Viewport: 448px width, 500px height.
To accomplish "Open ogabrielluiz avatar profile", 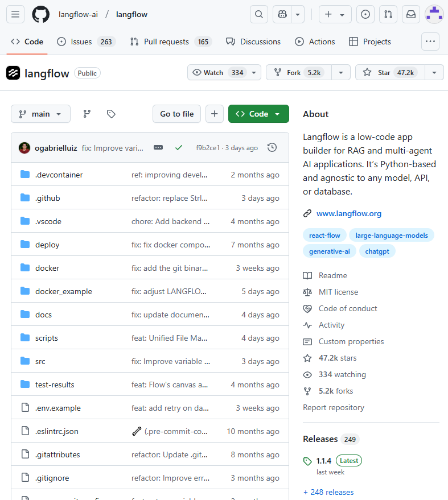I will pos(24,148).
